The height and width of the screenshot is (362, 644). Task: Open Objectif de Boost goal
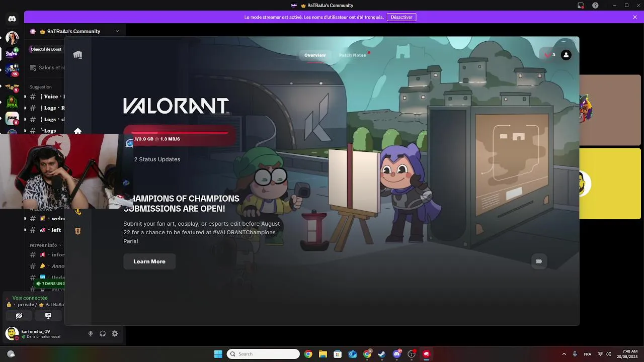[46, 49]
